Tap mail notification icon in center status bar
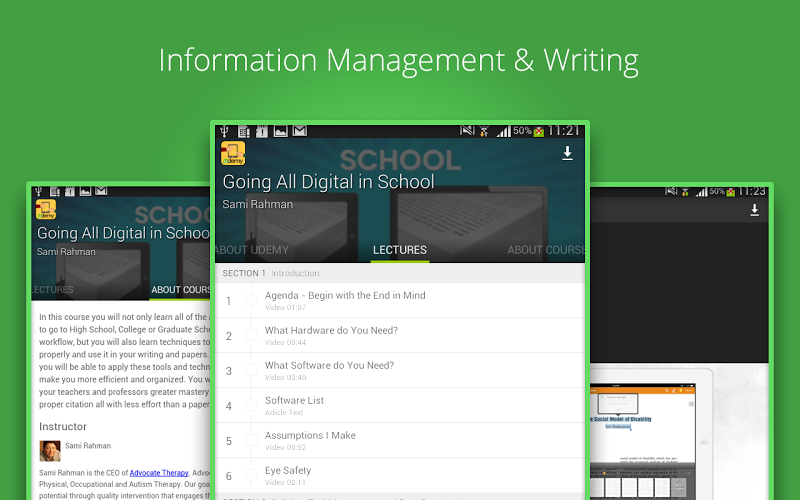The width and height of the screenshot is (800, 500). click(x=300, y=131)
